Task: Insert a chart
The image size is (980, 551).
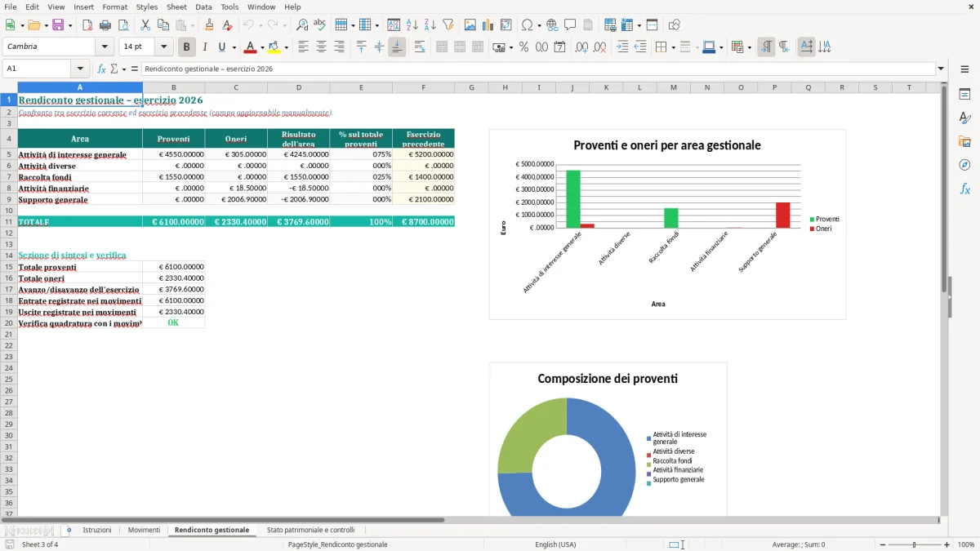Action: click(x=488, y=25)
